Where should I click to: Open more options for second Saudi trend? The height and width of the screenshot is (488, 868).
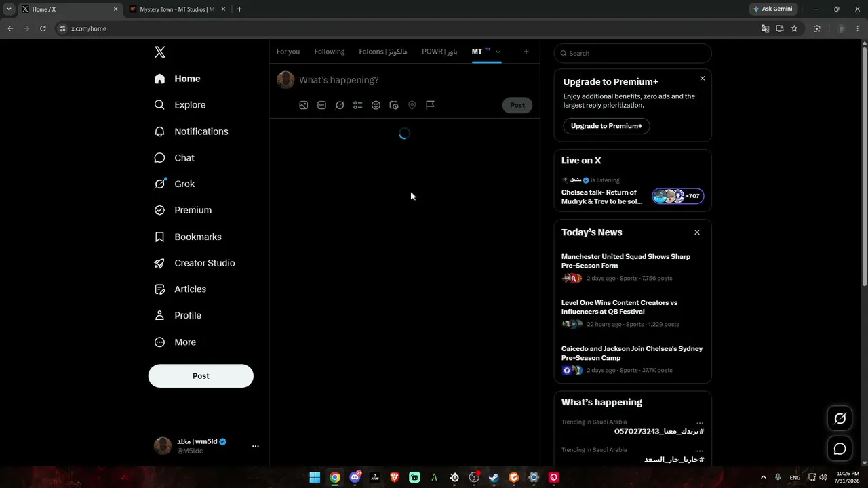click(x=700, y=451)
